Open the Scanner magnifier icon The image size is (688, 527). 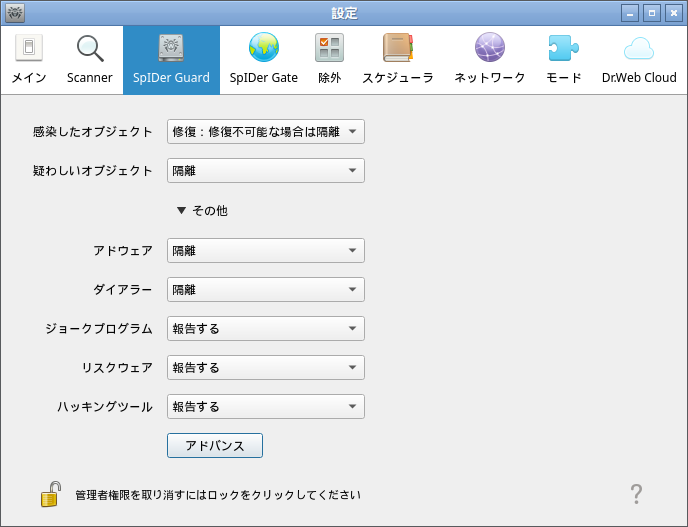coord(90,48)
